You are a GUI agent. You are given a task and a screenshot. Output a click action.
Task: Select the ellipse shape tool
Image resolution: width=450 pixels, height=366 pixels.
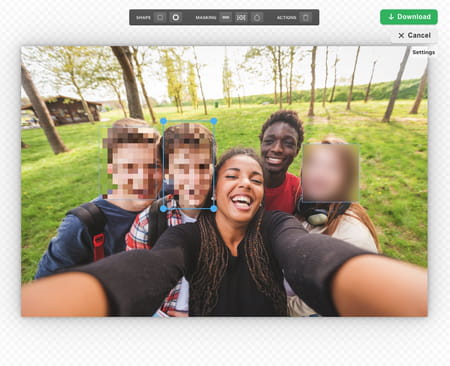(176, 17)
